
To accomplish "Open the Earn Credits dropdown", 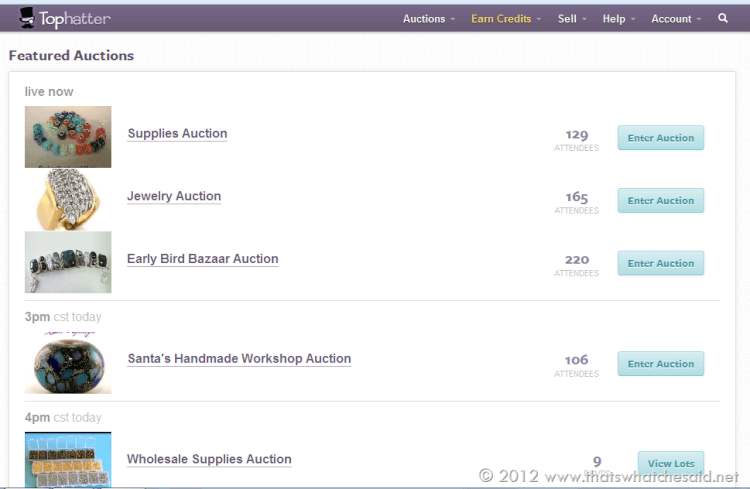I will click(x=506, y=19).
